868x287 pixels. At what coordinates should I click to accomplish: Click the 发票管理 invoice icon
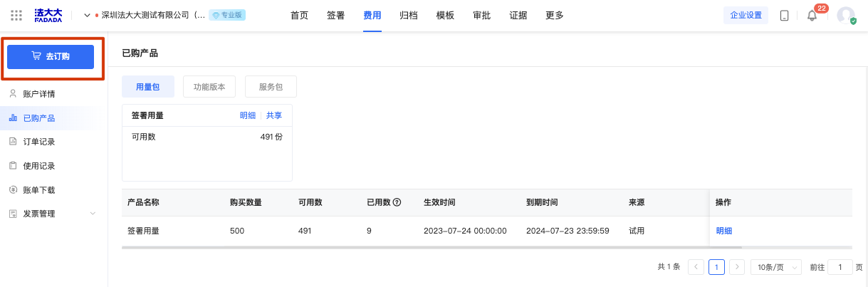point(13,214)
